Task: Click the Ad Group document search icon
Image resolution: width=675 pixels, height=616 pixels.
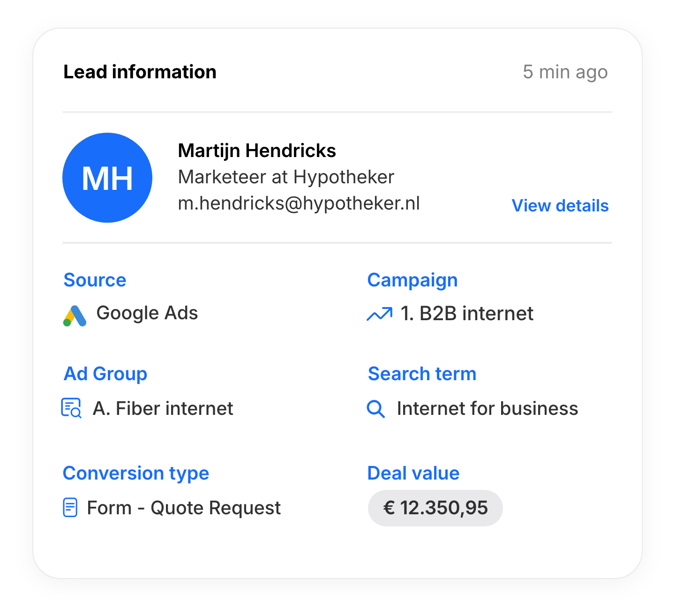Action: pyautogui.click(x=71, y=408)
